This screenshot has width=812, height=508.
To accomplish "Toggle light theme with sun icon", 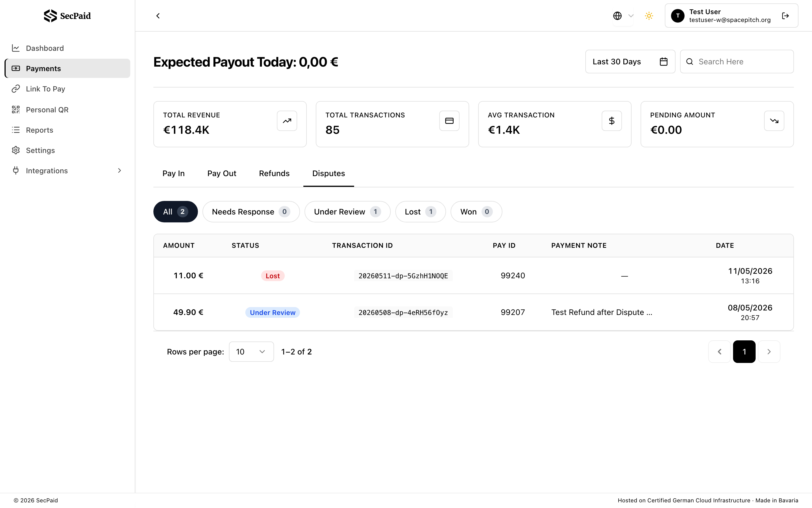I will click(649, 16).
